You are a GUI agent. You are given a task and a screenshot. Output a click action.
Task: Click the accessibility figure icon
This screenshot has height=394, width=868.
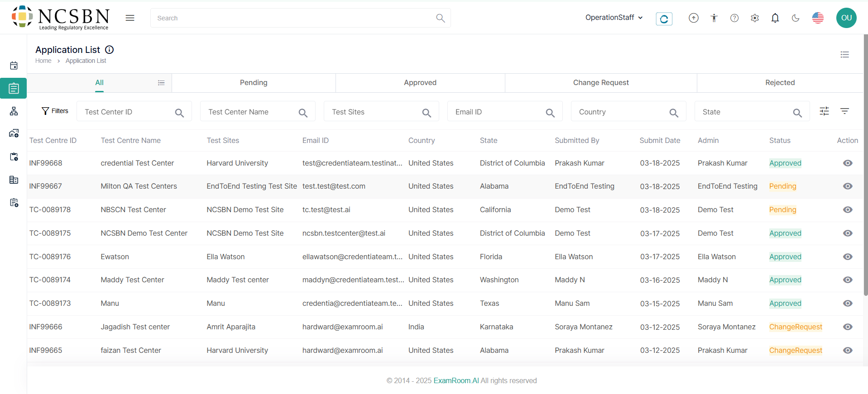pos(714,18)
